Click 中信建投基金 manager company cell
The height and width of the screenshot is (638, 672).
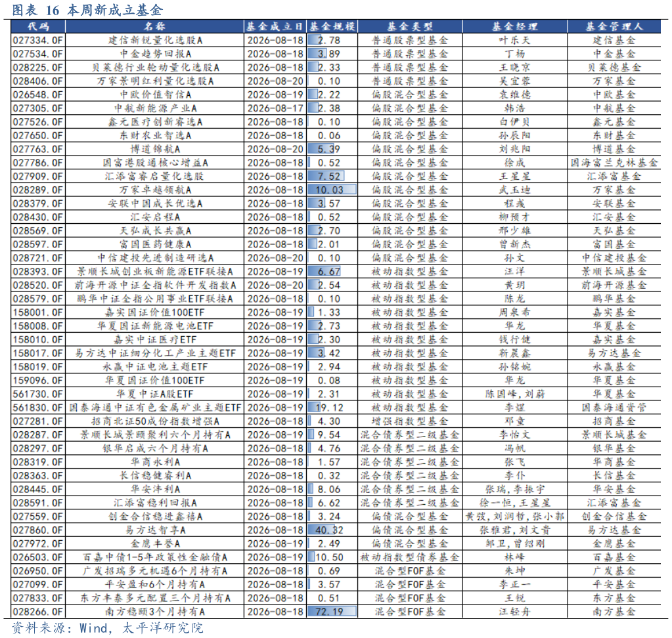(x=614, y=258)
